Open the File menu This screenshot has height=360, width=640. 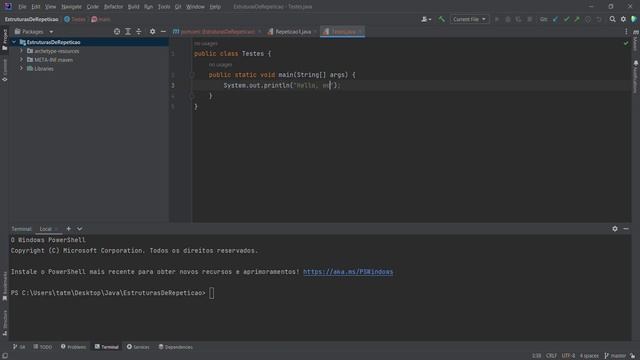tap(22, 7)
